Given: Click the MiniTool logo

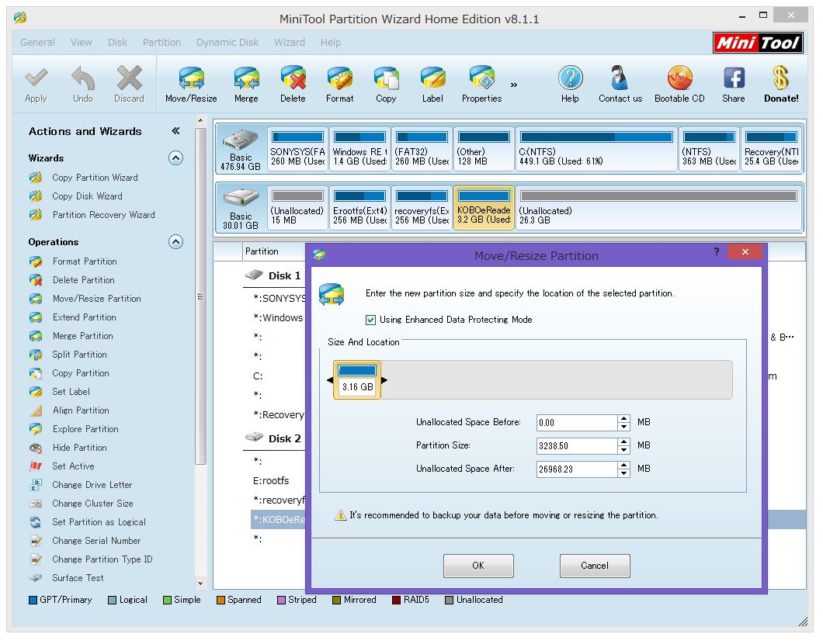Looking at the screenshot, I should click(x=758, y=43).
